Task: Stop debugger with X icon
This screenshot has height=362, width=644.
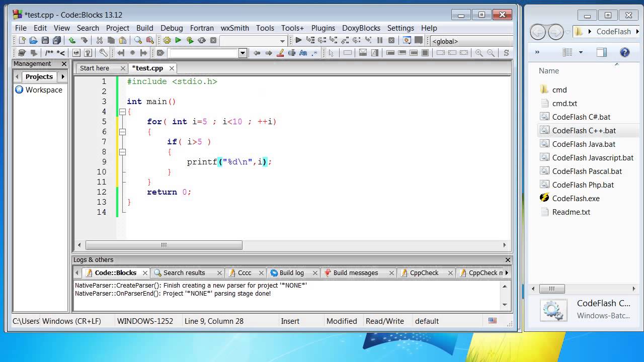Action: tap(391, 40)
